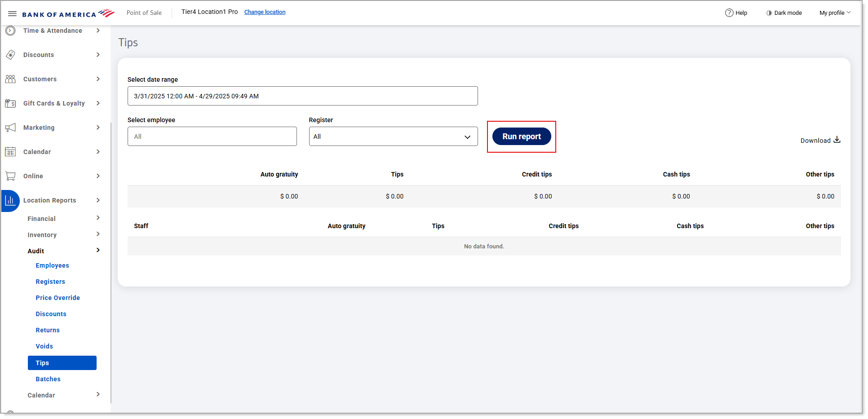Open My profile dropdown
Image resolution: width=868 pixels, height=419 pixels.
pyautogui.click(x=835, y=13)
